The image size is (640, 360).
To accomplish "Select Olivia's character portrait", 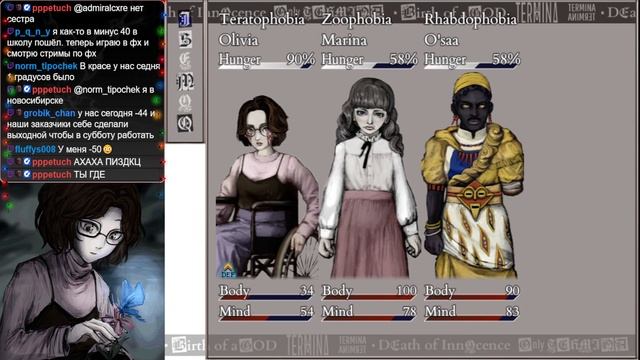I will coord(266,187).
